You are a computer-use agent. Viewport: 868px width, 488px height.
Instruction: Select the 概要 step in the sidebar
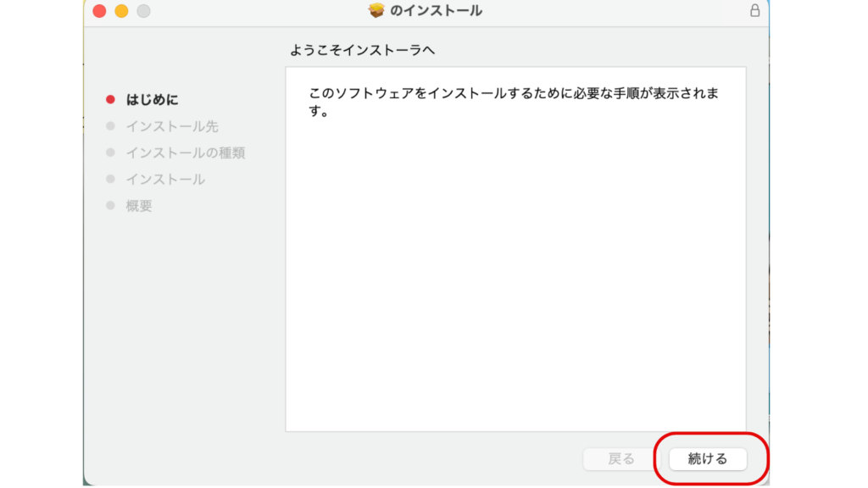coord(139,206)
